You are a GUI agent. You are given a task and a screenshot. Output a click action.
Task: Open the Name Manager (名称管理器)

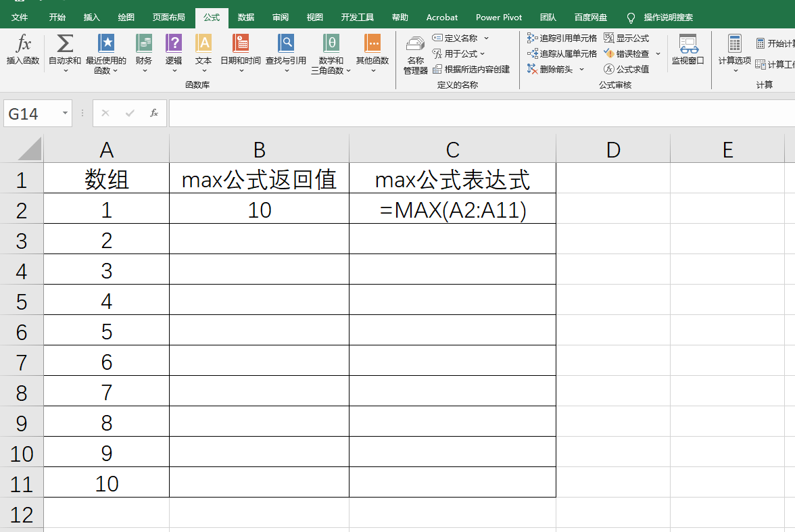tap(415, 54)
